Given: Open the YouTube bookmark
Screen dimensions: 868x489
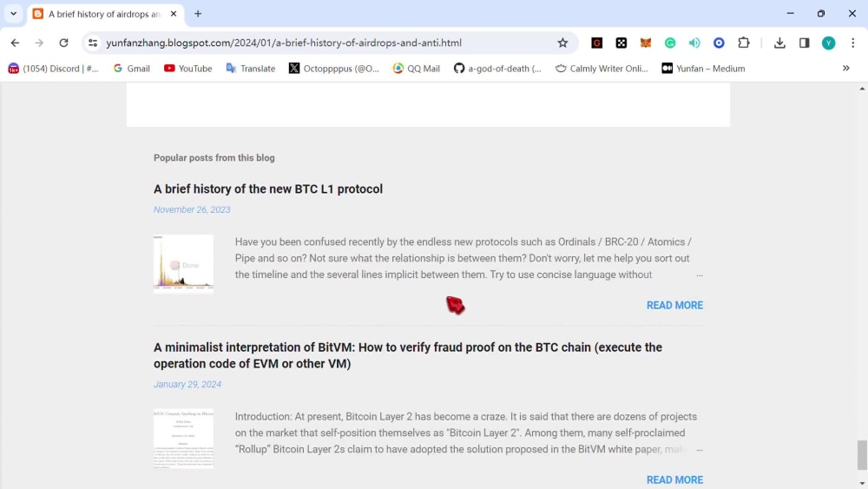Looking at the screenshot, I should tap(188, 68).
